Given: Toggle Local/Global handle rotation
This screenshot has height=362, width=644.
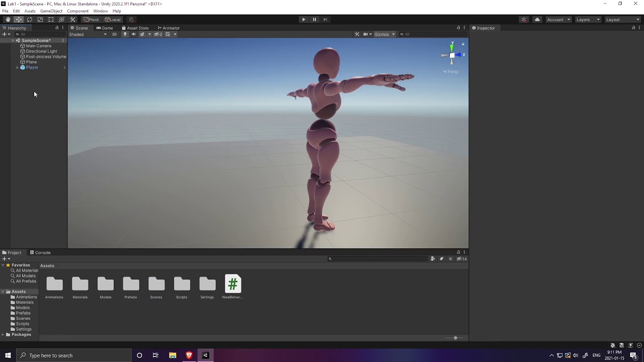Looking at the screenshot, I should tap(113, 20).
